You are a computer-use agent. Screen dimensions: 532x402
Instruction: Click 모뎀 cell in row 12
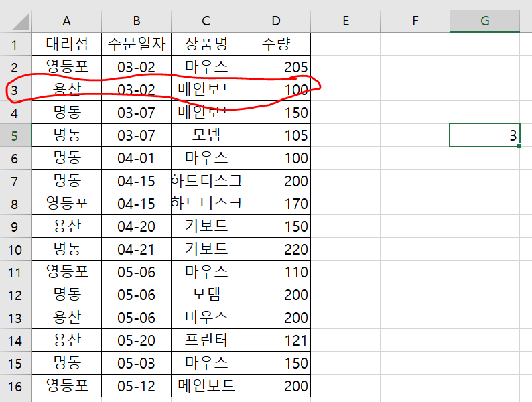206,295
